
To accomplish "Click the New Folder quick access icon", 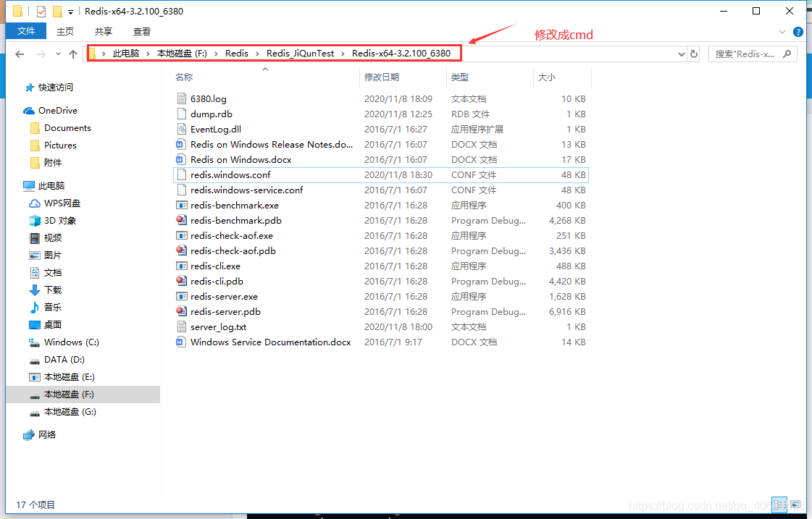I will coord(57,11).
